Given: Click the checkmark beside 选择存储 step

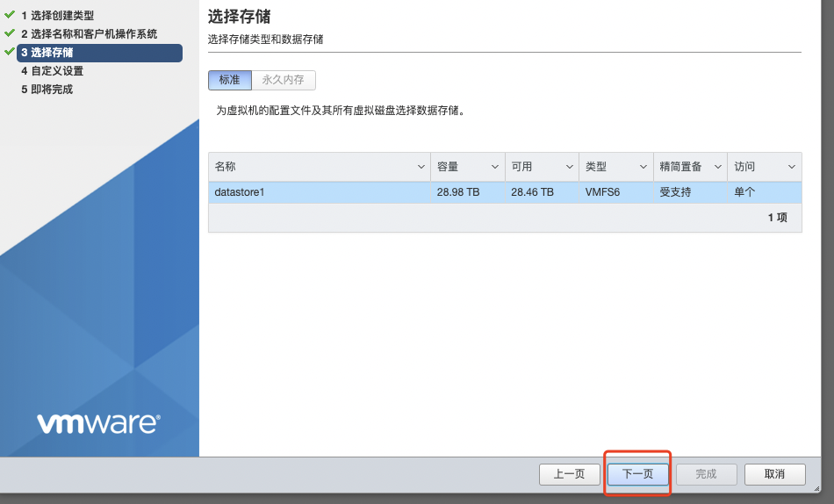Looking at the screenshot, I should coord(10,52).
